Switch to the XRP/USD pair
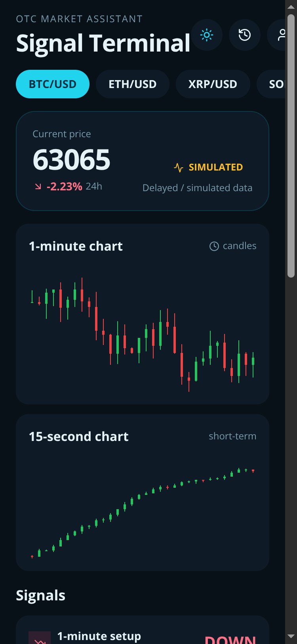 click(213, 84)
